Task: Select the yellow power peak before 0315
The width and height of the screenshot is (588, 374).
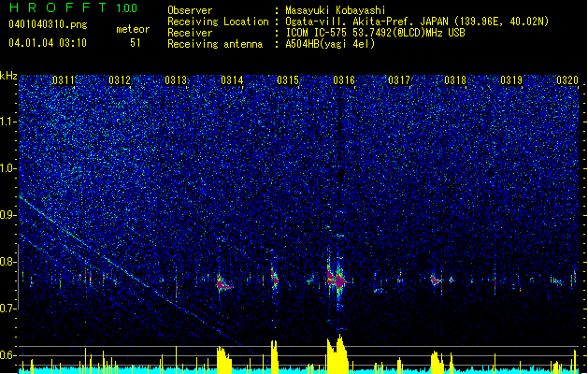Action: pyautogui.click(x=274, y=357)
